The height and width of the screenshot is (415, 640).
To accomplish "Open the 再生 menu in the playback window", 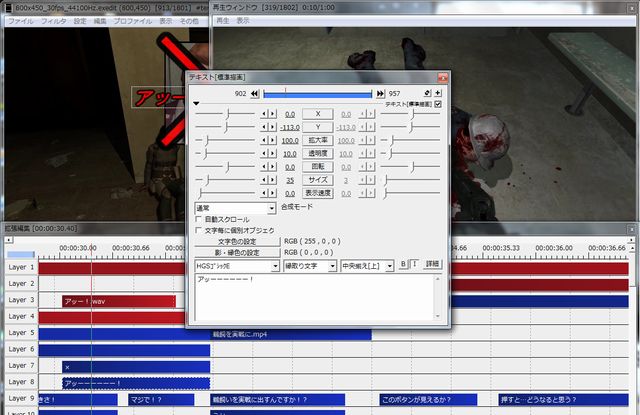I will click(x=222, y=20).
